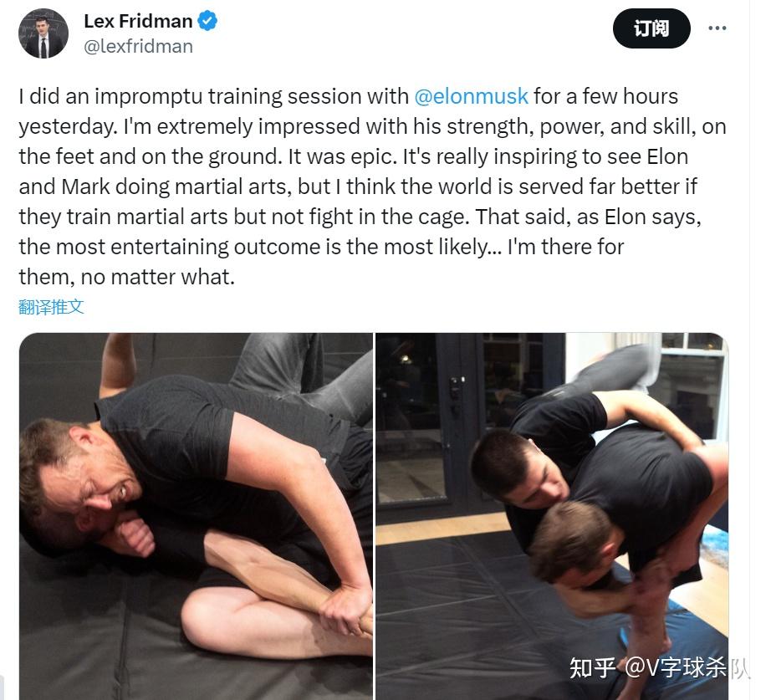Click 翻译推文 to translate the tweet

point(51,307)
